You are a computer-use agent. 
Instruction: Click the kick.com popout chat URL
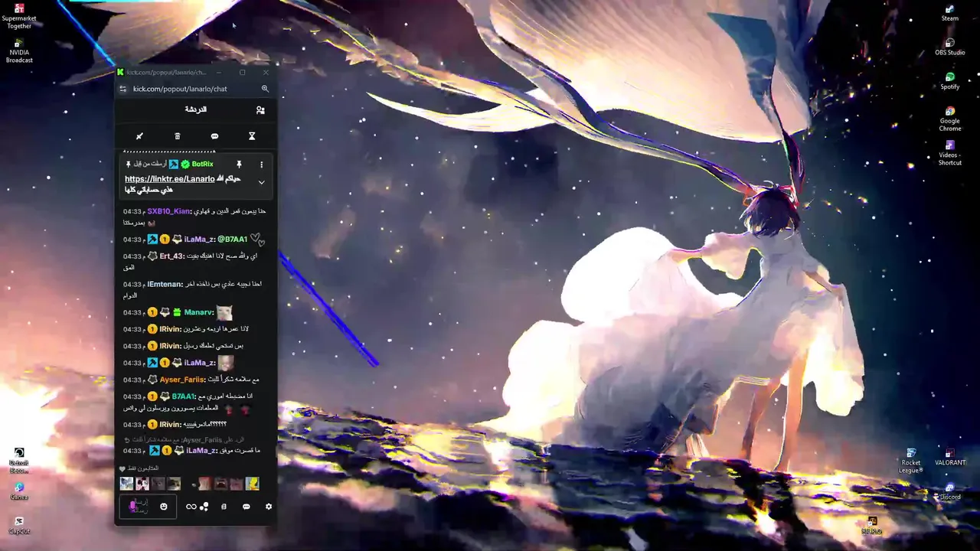(180, 89)
